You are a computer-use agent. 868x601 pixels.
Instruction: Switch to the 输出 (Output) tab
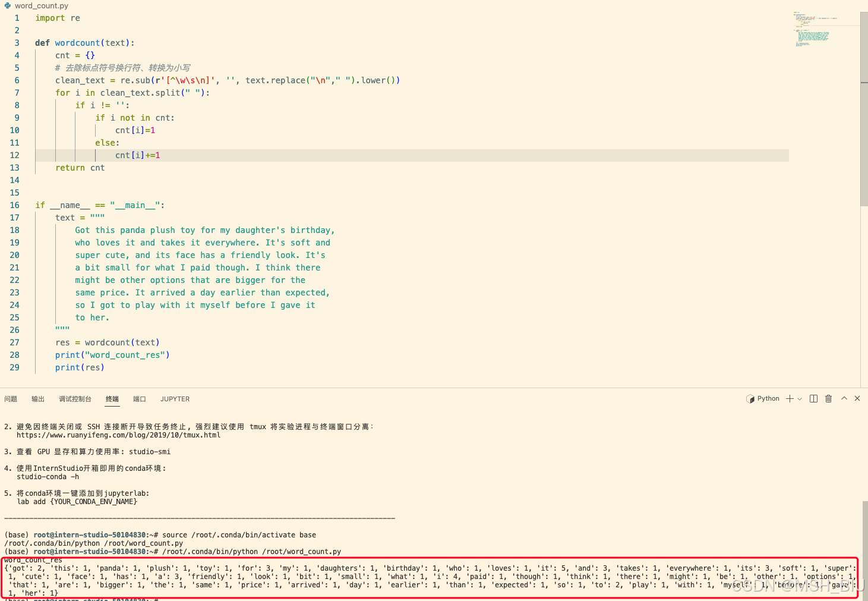(37, 399)
